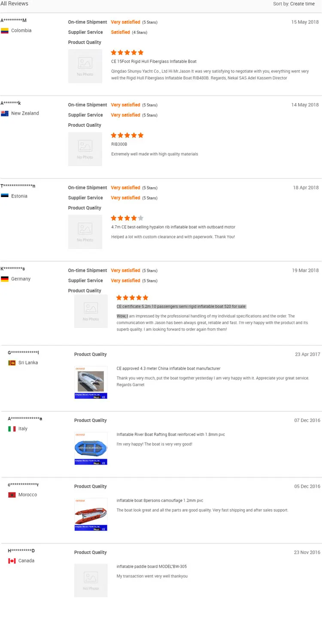Click the five-star rating on the Colombia review
This screenshot has width=322, height=644.
click(127, 52)
